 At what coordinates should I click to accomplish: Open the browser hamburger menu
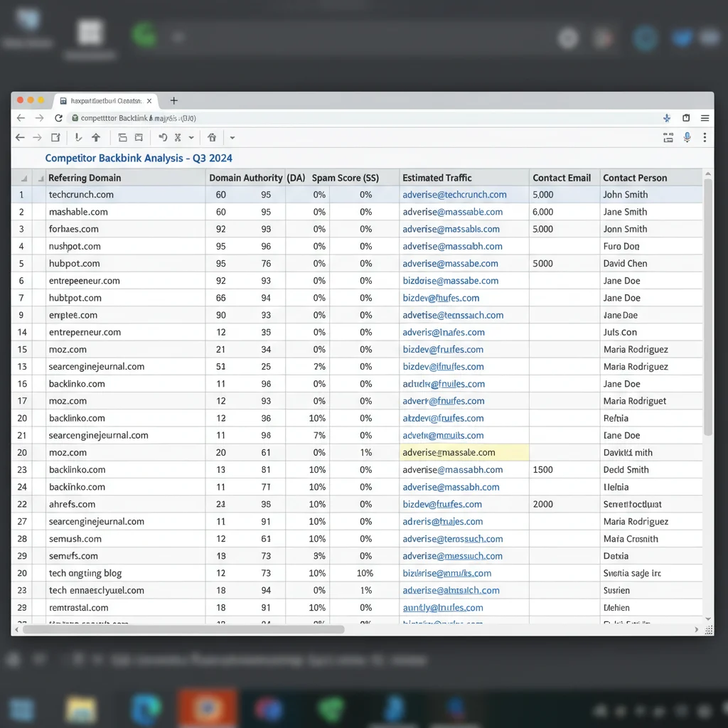coord(705,118)
